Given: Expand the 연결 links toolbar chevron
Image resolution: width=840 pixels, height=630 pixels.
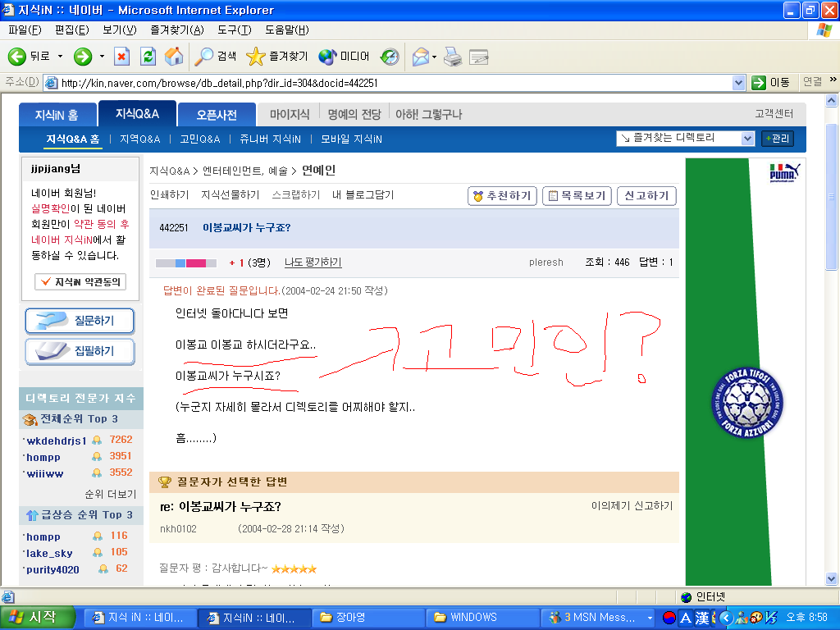Looking at the screenshot, I should 833,80.
